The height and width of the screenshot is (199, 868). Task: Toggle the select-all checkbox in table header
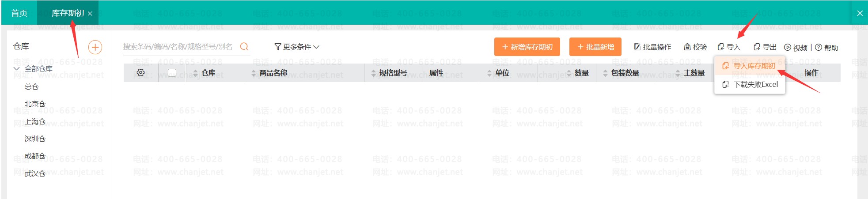point(172,73)
